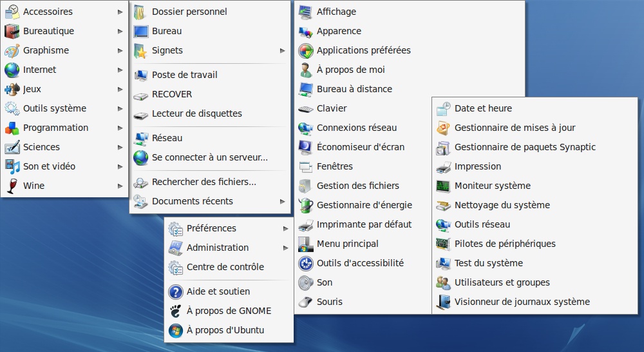
Task: Open Bureau from places menu
Action: (210, 31)
